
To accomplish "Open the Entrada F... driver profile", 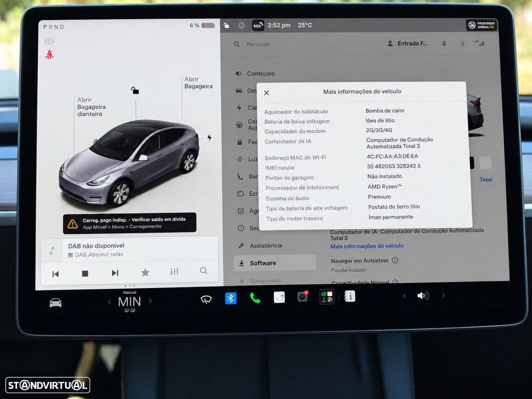I will [407, 44].
